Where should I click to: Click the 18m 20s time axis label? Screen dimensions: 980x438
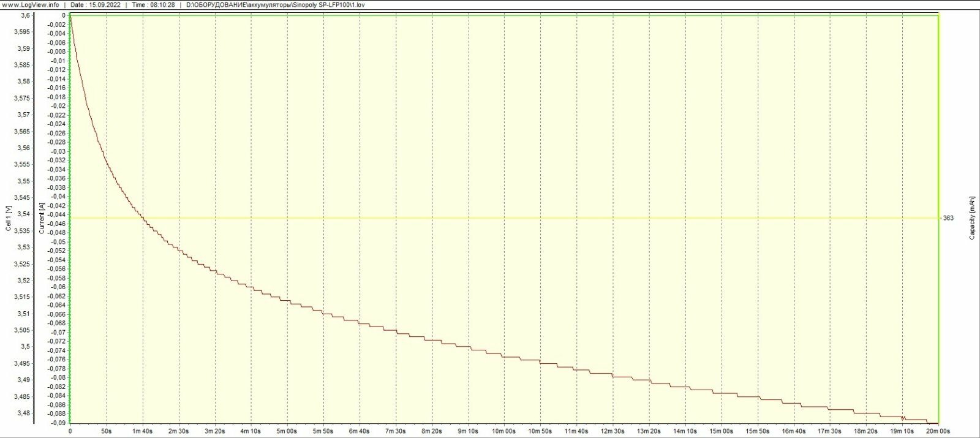coord(866,431)
